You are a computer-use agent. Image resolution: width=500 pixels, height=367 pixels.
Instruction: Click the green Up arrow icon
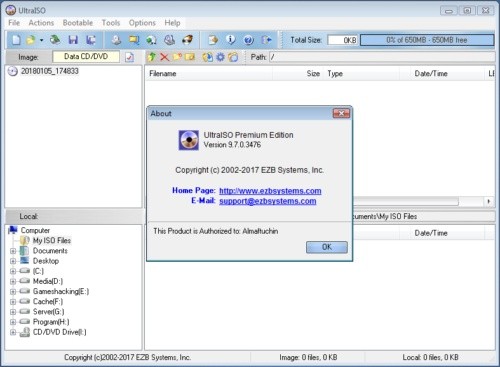coord(152,57)
